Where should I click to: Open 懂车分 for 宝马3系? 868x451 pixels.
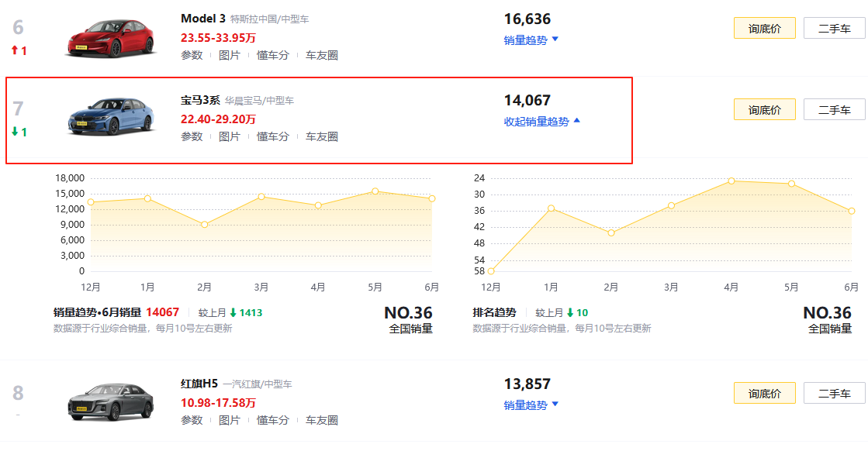click(x=272, y=136)
